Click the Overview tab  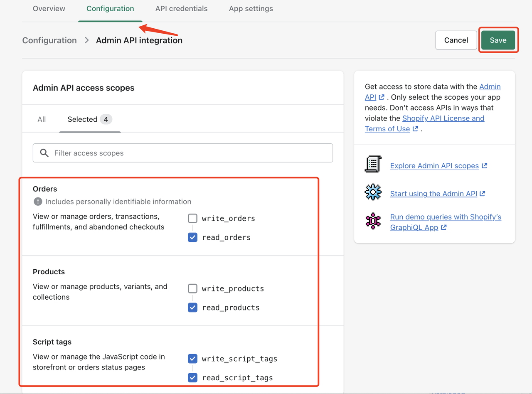pyautogui.click(x=49, y=8)
